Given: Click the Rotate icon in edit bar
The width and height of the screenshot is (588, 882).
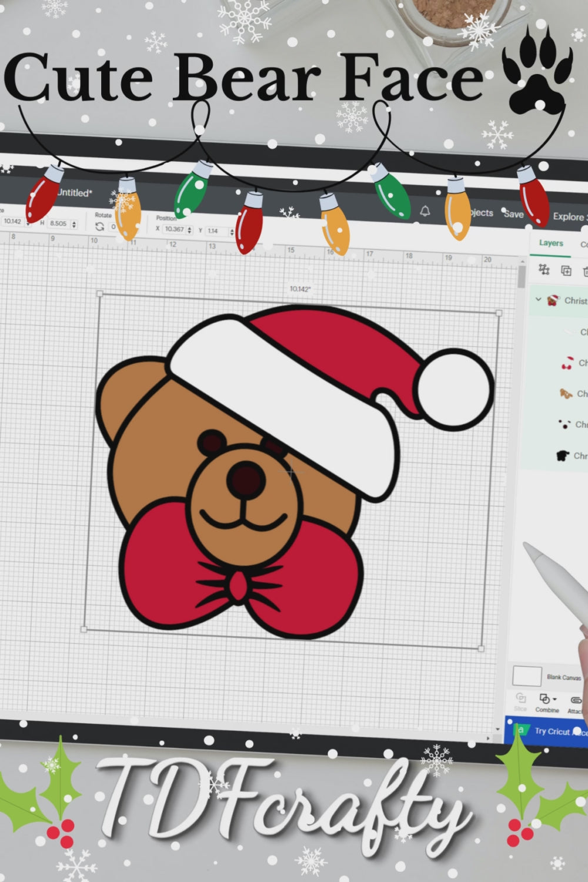Looking at the screenshot, I should [99, 226].
